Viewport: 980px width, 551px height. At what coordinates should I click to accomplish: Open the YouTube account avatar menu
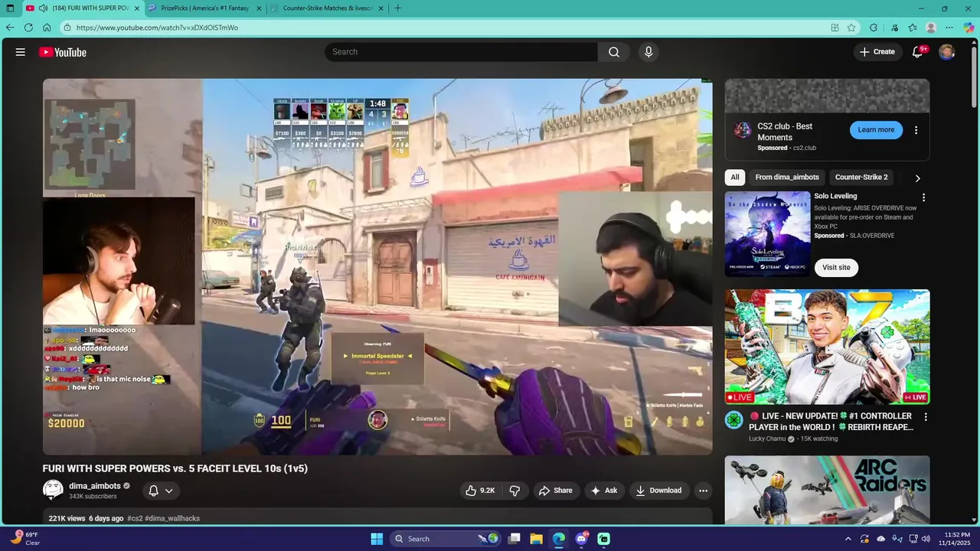(947, 52)
